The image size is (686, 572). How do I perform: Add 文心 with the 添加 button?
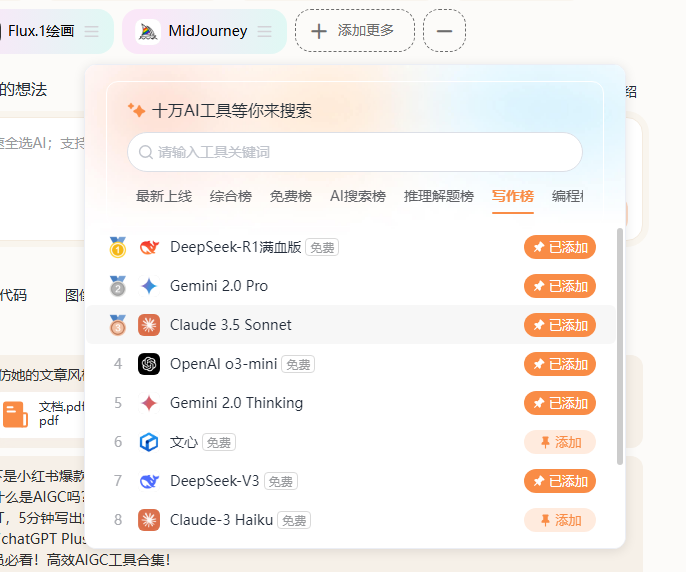point(560,442)
